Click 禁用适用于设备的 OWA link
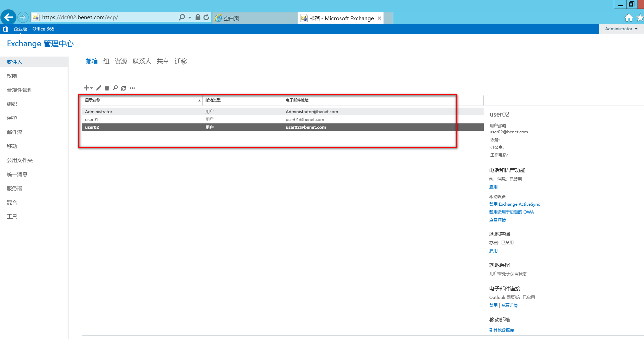The image size is (644, 339). pyautogui.click(x=511, y=212)
